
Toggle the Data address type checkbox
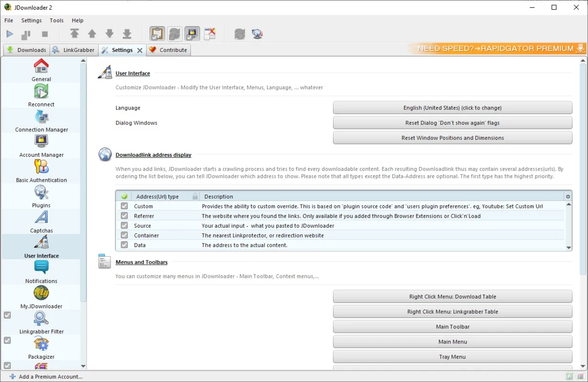124,245
